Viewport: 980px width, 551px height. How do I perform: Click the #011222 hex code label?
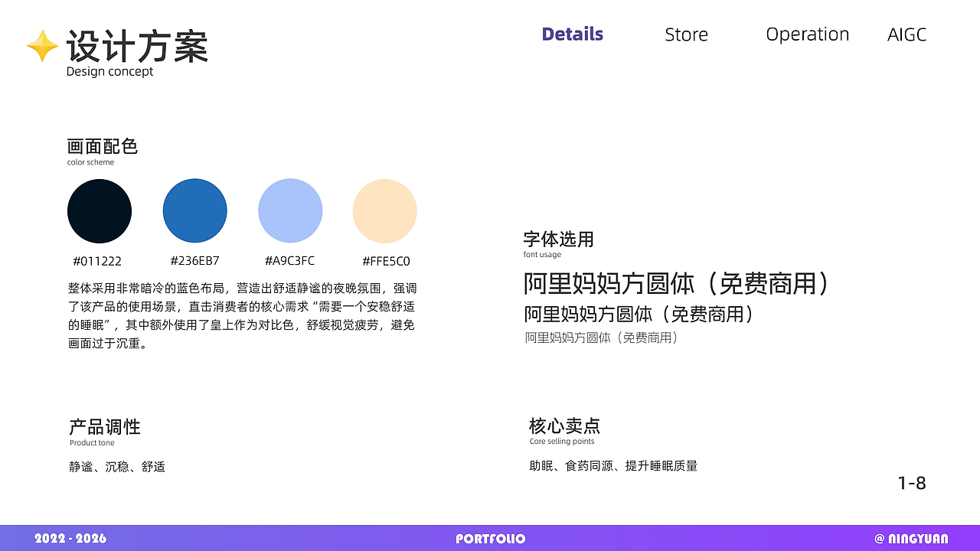click(97, 261)
